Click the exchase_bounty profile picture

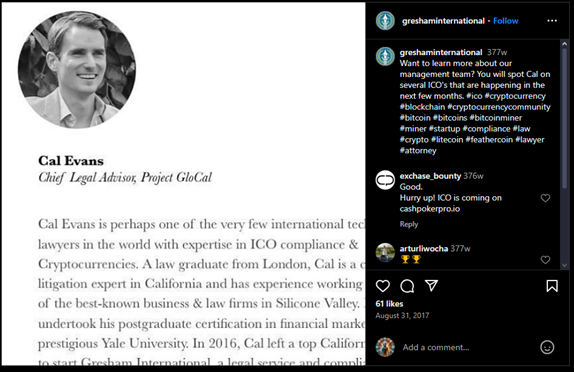point(385,180)
